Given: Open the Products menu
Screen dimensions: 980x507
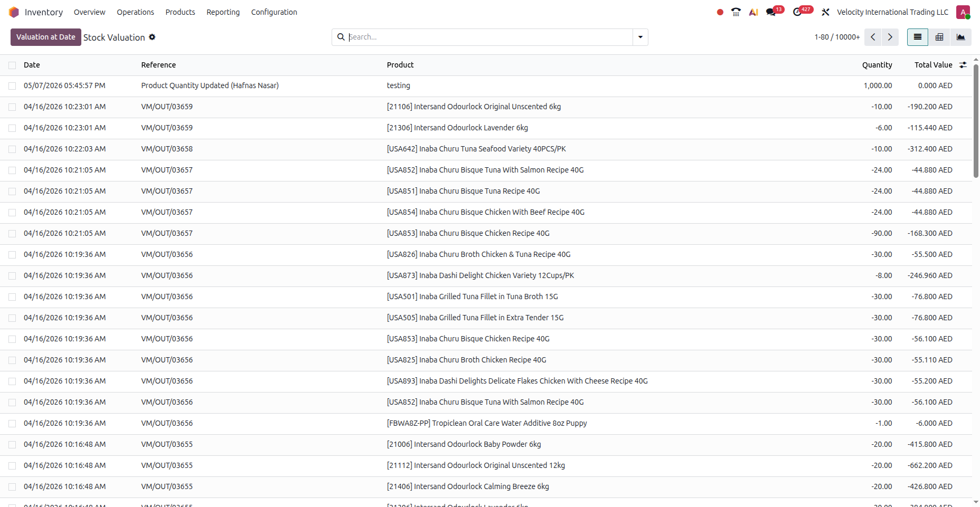Looking at the screenshot, I should coord(180,12).
